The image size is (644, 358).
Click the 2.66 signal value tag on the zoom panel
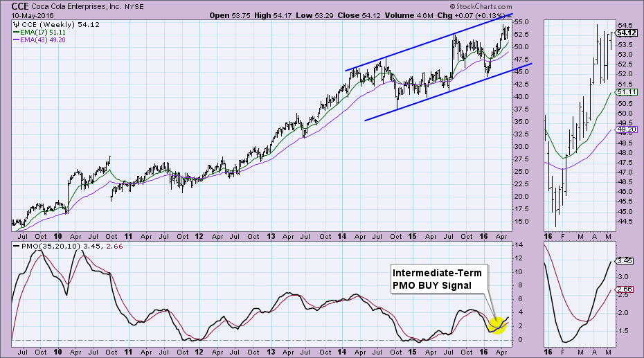pos(625,289)
